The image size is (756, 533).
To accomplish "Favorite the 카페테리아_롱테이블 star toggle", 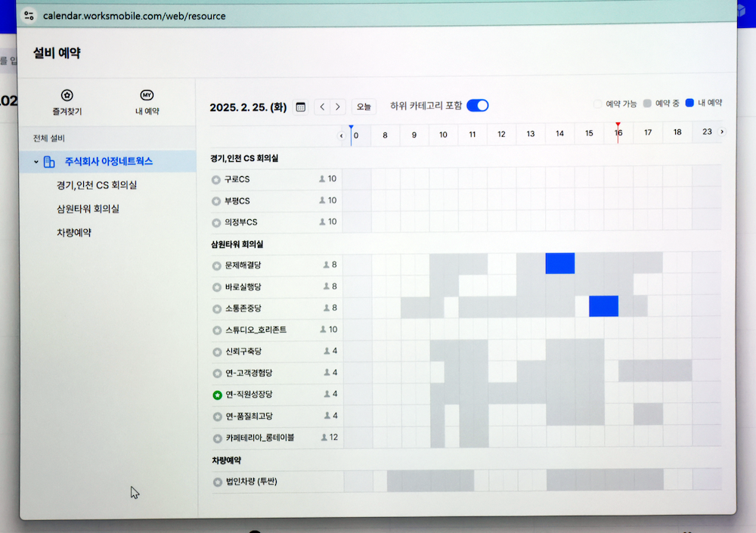I will [217, 438].
